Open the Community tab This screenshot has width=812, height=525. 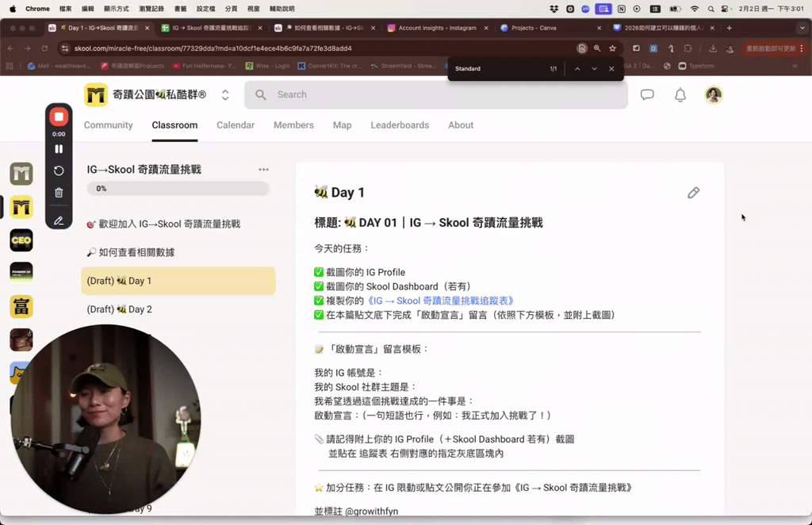(x=108, y=125)
